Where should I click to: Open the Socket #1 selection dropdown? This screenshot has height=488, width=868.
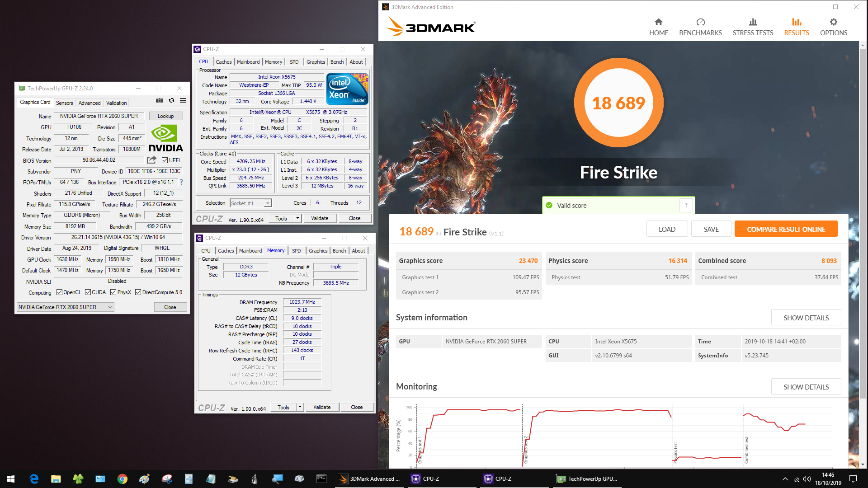(x=250, y=203)
